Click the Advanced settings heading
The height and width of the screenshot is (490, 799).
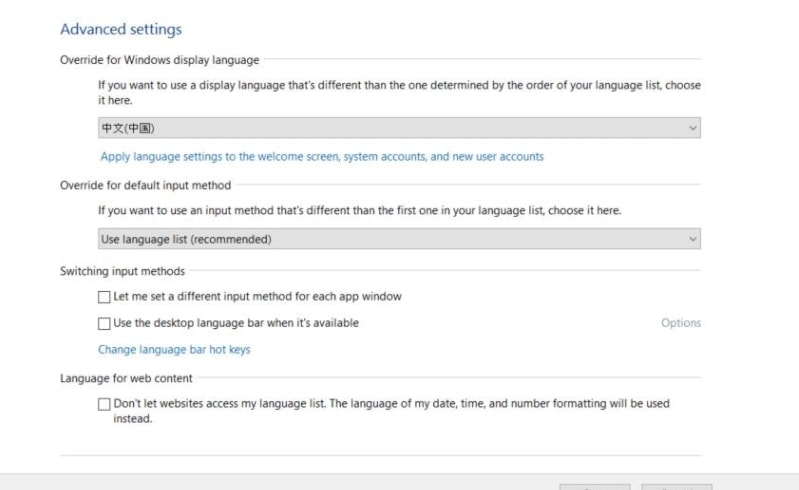[121, 29]
